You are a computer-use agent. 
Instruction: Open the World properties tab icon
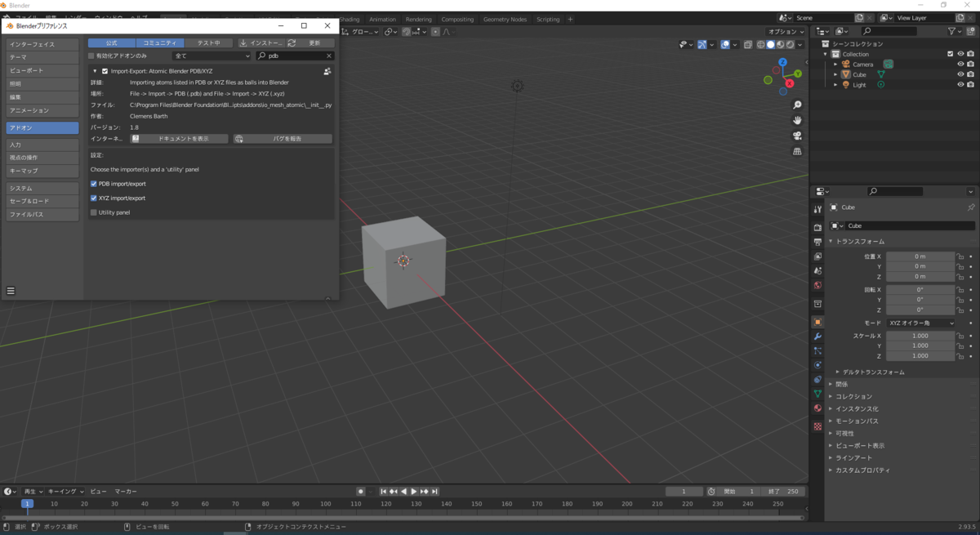click(x=817, y=286)
